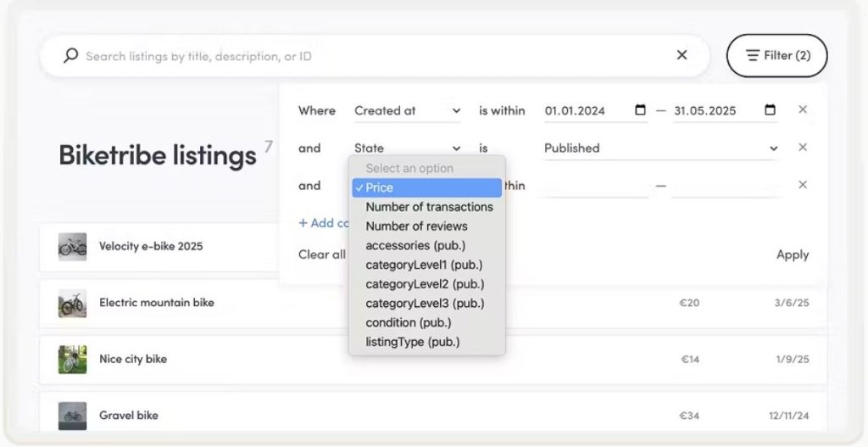The height and width of the screenshot is (447, 868).
Task: Open Gravel bike thumbnail
Action: (73, 416)
